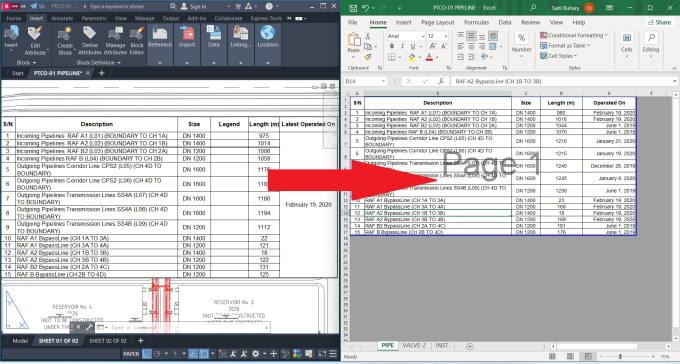
Task: Click Sign In in AutoCAD title bar
Action: (x=193, y=6)
